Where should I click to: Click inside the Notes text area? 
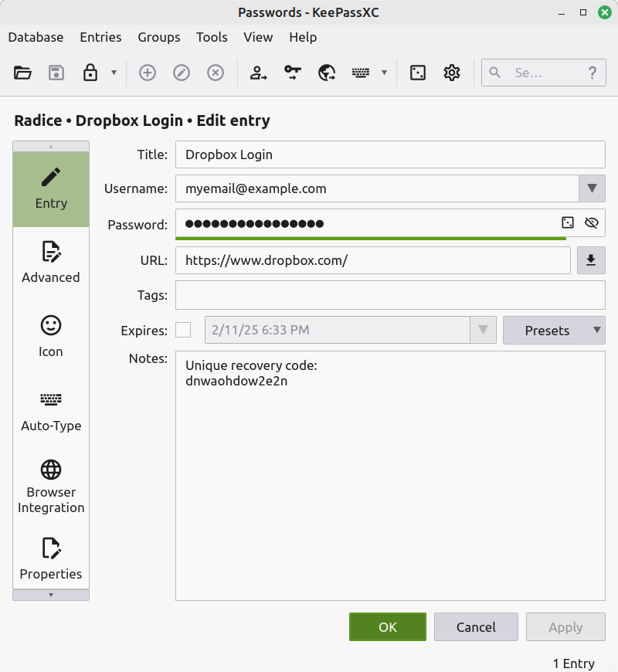pos(390,476)
